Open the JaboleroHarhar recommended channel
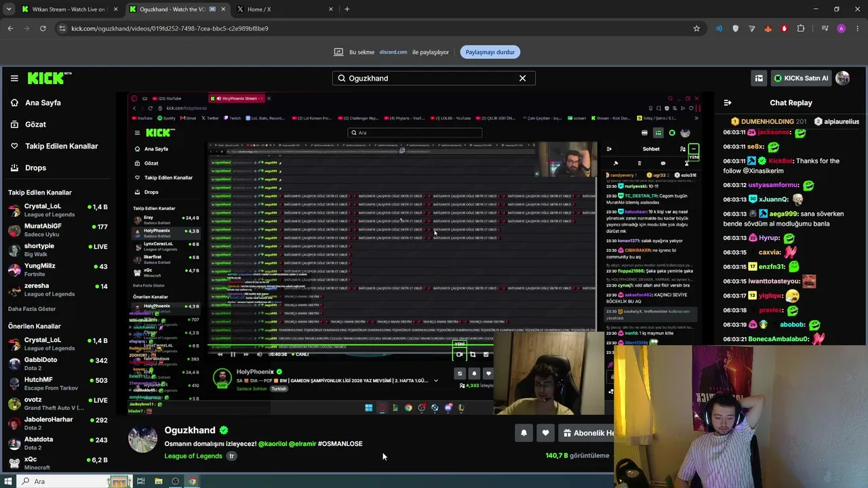Viewport: 868px width, 488px height. (58, 423)
